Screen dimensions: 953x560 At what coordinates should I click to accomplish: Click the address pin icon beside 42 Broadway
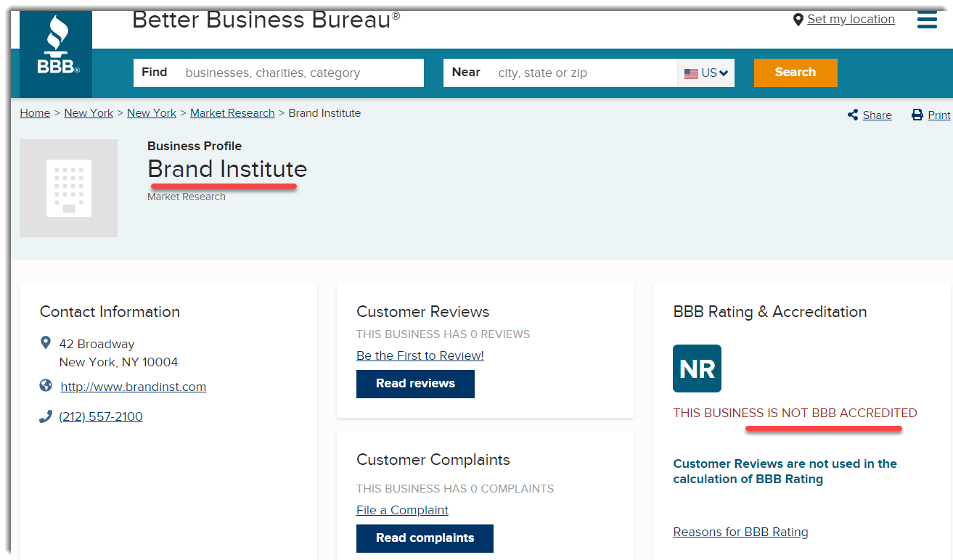pyautogui.click(x=46, y=342)
